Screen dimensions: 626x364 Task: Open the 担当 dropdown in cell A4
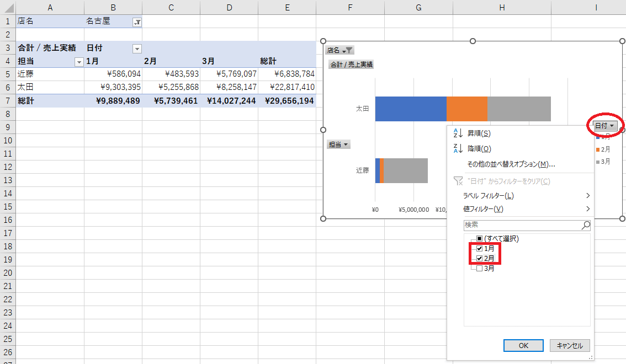[78, 62]
